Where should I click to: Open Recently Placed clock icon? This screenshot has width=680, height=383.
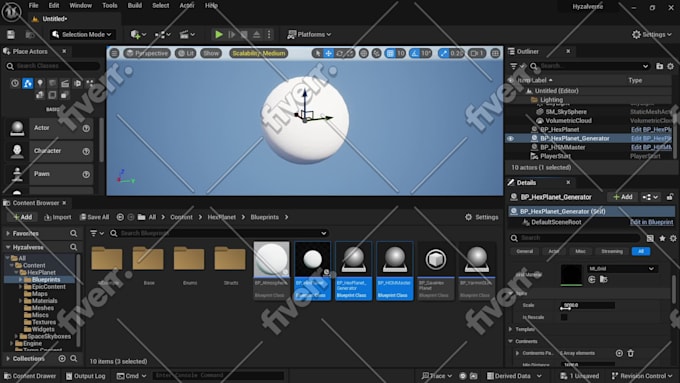(x=15, y=83)
